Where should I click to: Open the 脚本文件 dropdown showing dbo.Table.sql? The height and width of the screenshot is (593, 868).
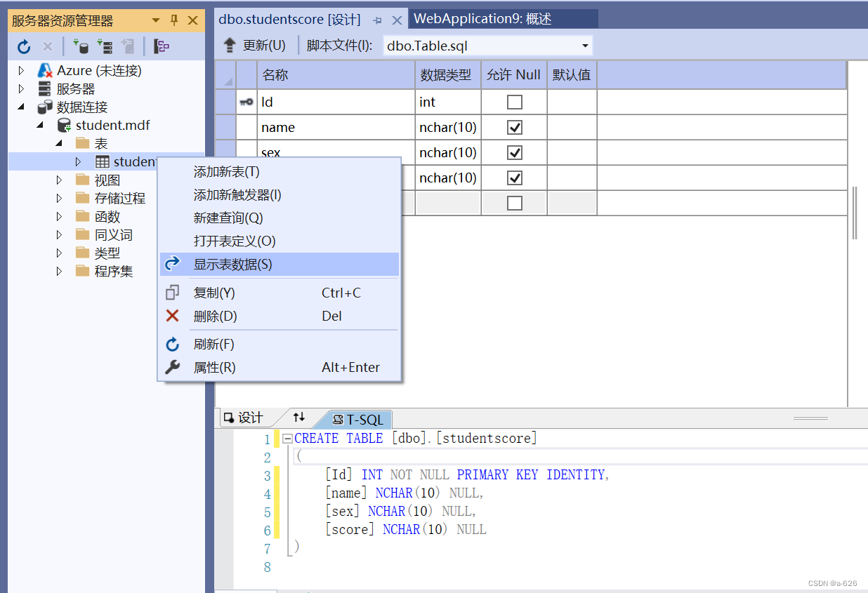point(584,45)
